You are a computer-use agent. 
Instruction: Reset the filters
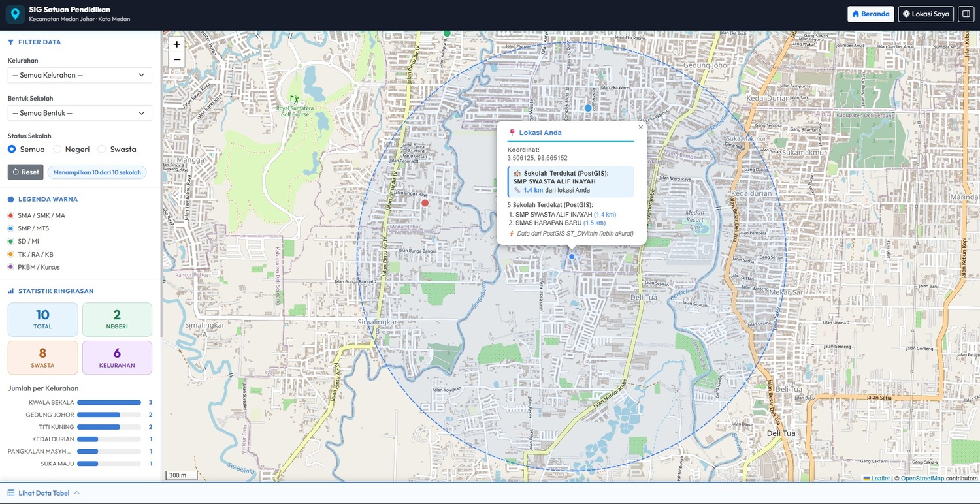[x=25, y=172]
